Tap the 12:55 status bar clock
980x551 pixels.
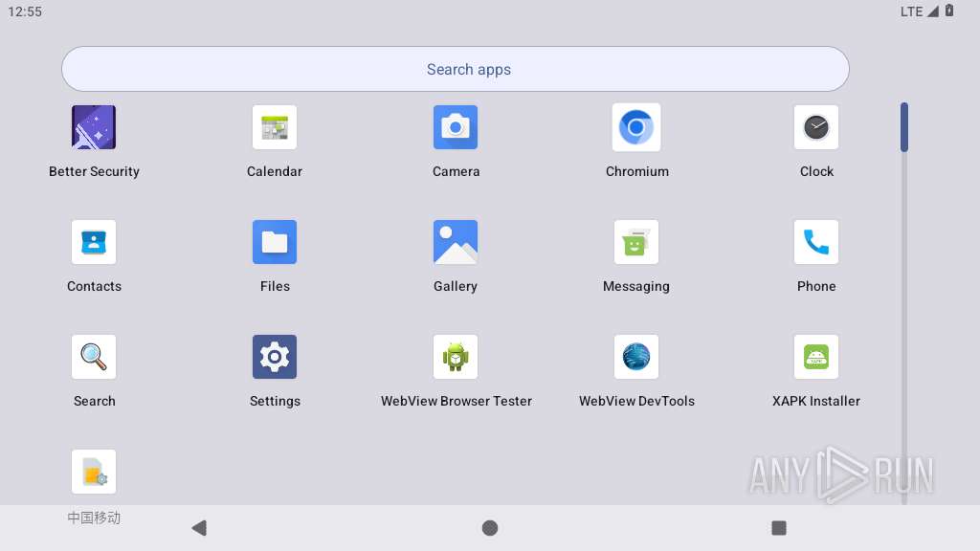point(25,11)
